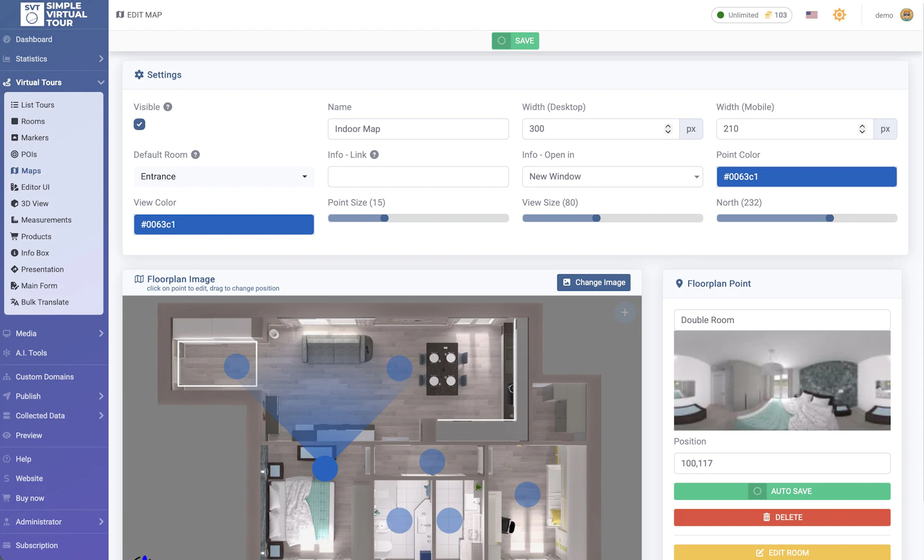Screen dimensions: 924x560
Task: Click the Maps icon in sidebar
Action: point(14,171)
